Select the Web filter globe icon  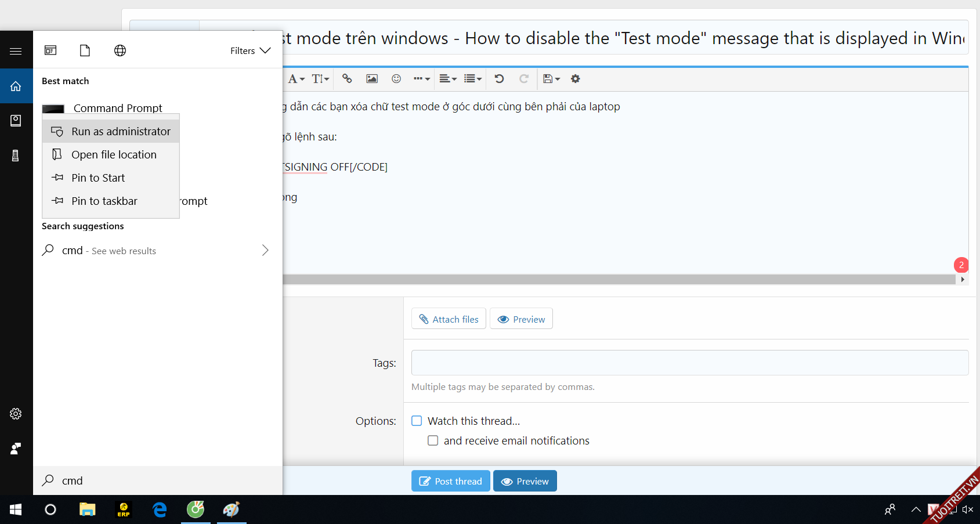(120, 50)
